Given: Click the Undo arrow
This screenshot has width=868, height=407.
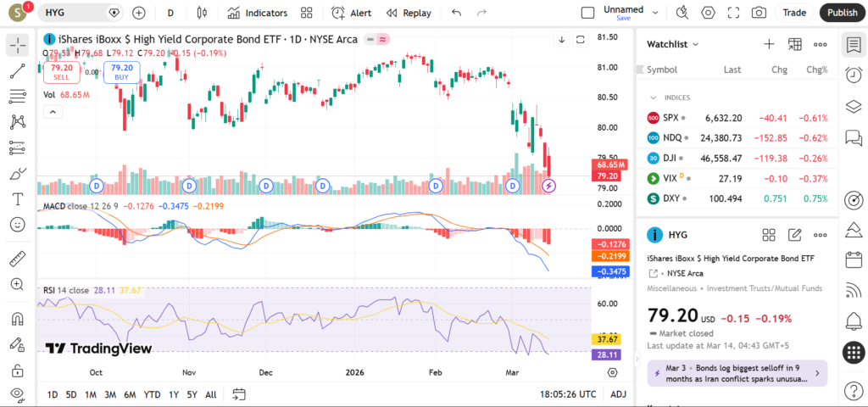Looking at the screenshot, I should [457, 13].
